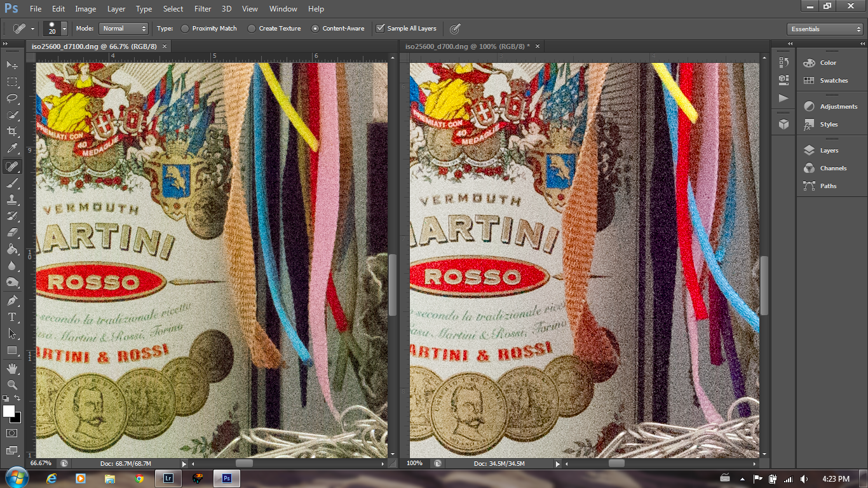Select the Lasso tool
This screenshot has width=868, height=488.
12,98
